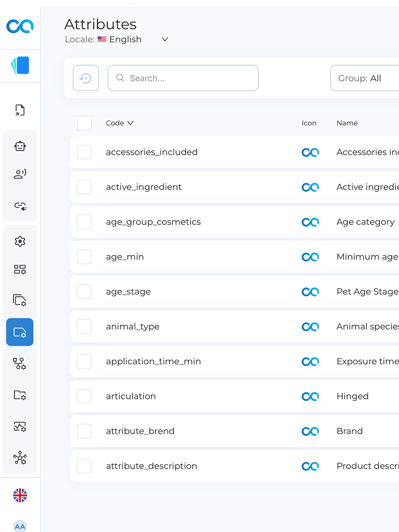Screen dimensions: 399x532
Task: Click the icon in the accessories_included row
Action: click(310, 152)
